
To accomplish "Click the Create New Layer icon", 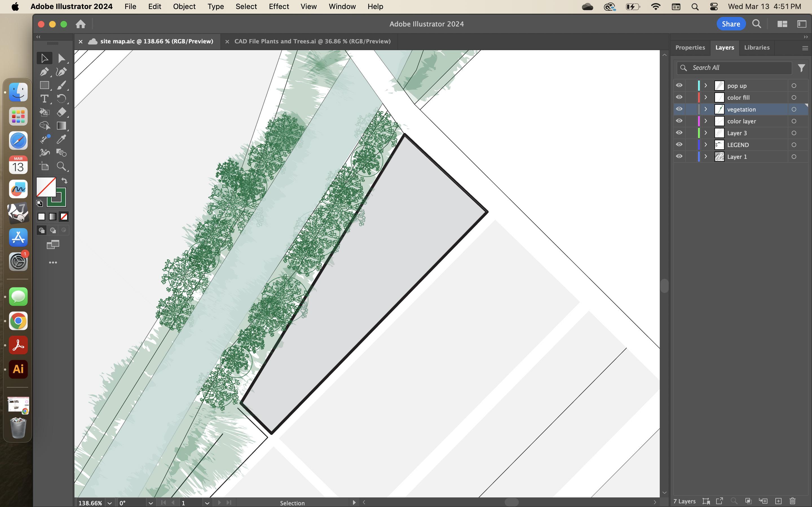I will coord(778,501).
